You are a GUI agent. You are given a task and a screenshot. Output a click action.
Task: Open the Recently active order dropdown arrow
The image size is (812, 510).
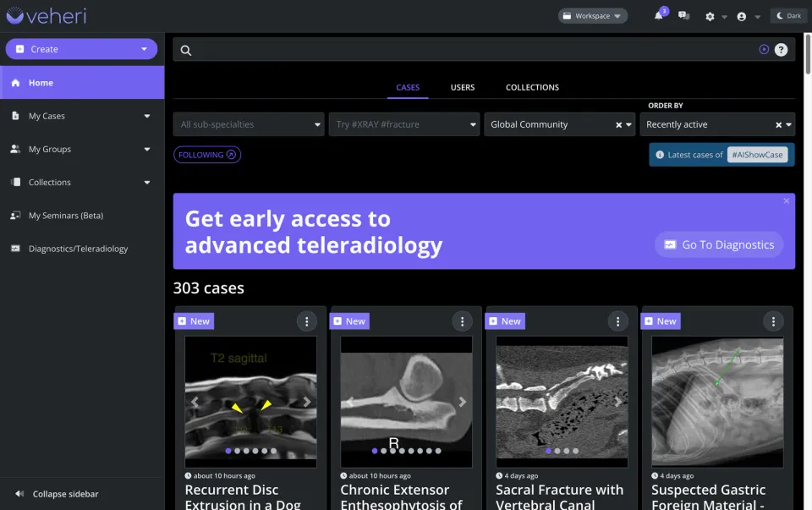coord(788,125)
